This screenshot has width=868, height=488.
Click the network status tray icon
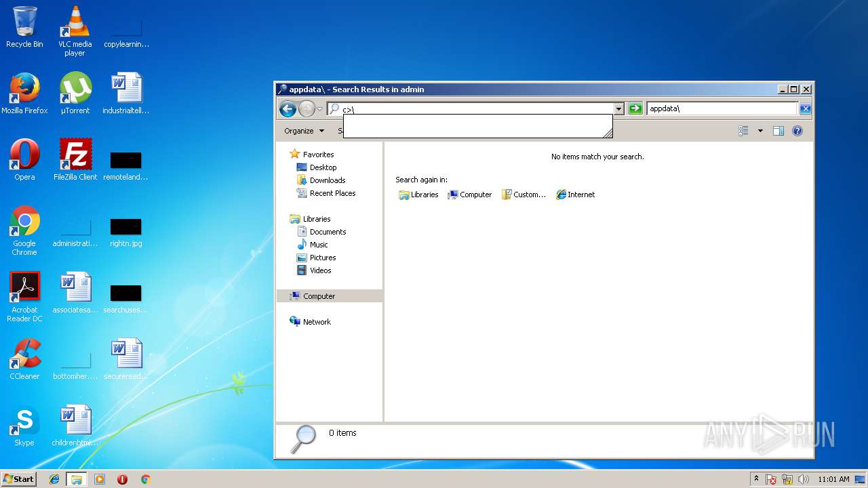[x=787, y=479]
